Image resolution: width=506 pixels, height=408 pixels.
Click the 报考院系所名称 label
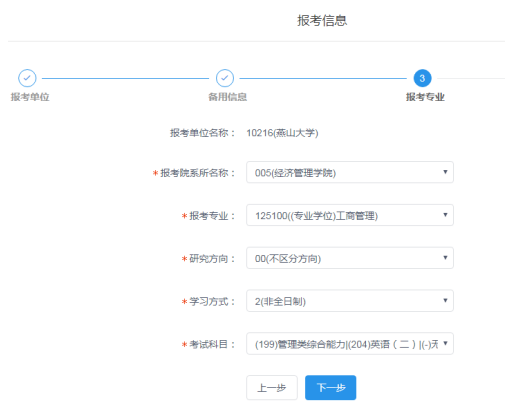pos(197,173)
